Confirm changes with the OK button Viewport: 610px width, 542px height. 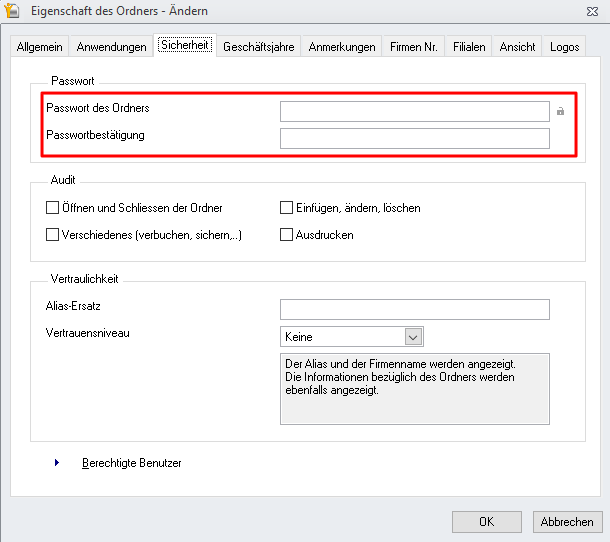click(x=487, y=522)
